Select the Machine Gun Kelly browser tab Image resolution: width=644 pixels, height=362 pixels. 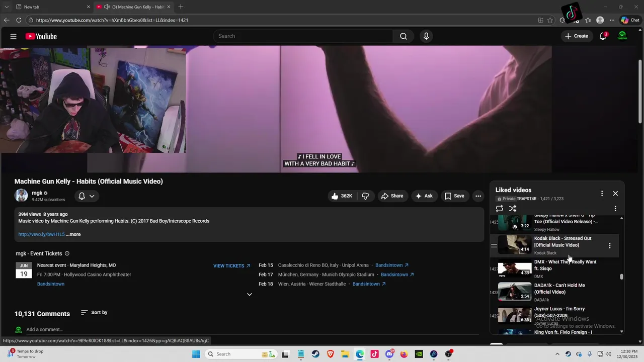point(133,7)
